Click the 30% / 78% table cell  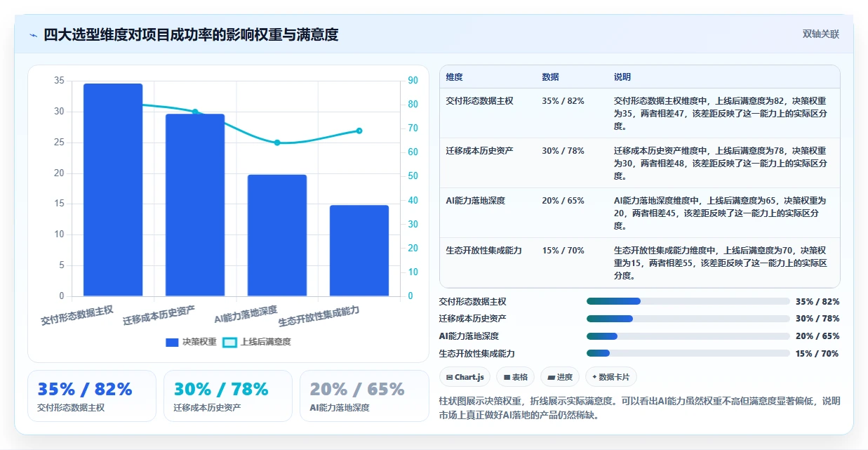(563, 151)
